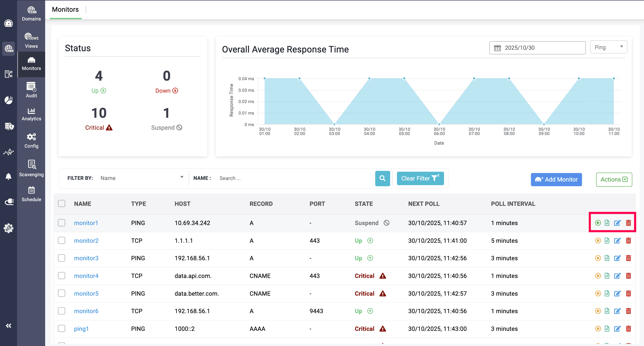
Task: Expand the Filter By Name dropdown
Action: (x=142, y=178)
